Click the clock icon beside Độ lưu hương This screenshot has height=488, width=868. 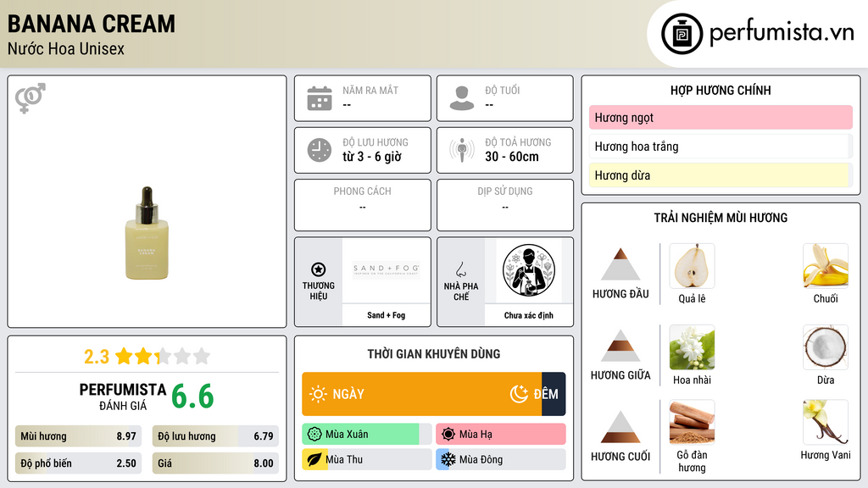pyautogui.click(x=320, y=150)
